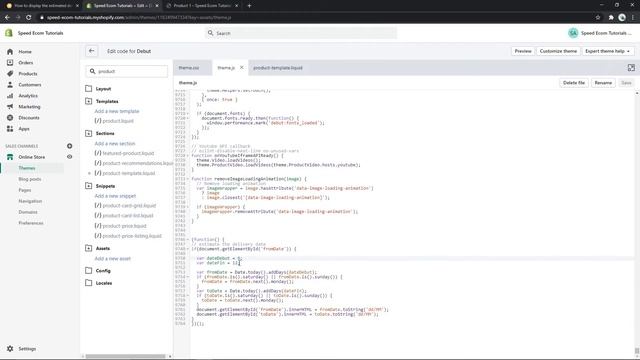Collapse the Snippets folder
Image resolution: width=640 pixels, height=360 pixels.
89,186
